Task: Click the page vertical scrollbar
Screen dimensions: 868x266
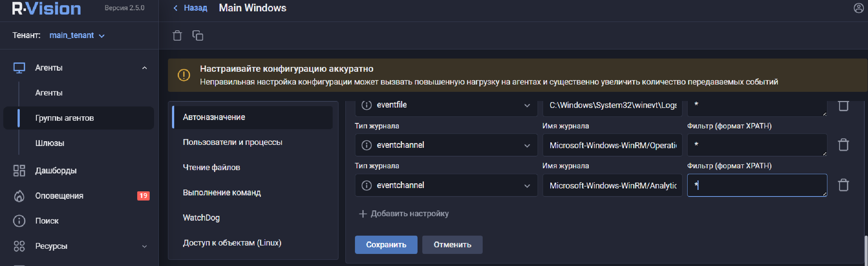Action: 866,251
